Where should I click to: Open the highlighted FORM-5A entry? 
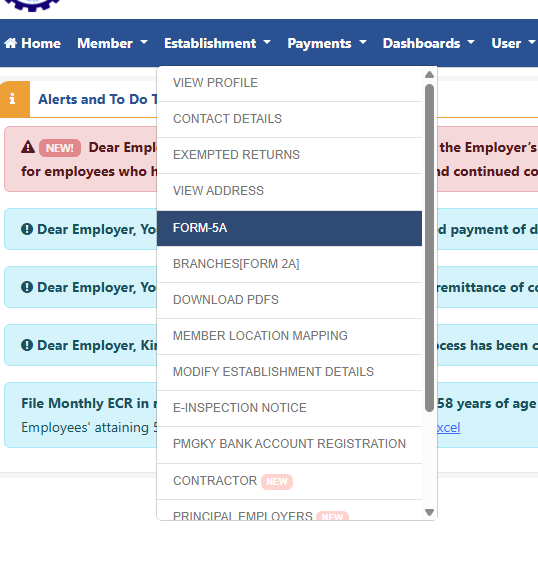coord(289,228)
